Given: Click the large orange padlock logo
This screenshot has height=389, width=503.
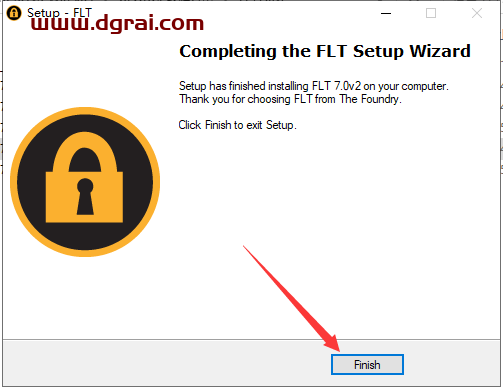Looking at the screenshot, I should [x=85, y=182].
